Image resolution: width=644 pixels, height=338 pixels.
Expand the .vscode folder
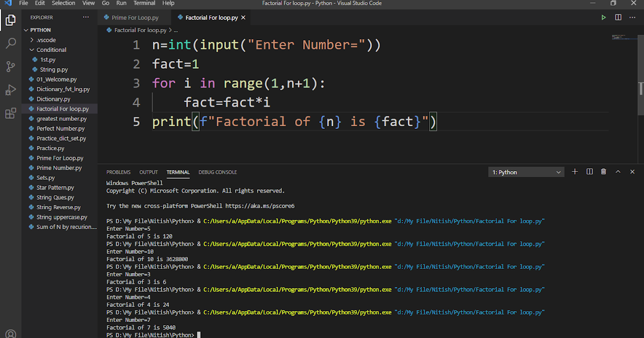click(59, 40)
